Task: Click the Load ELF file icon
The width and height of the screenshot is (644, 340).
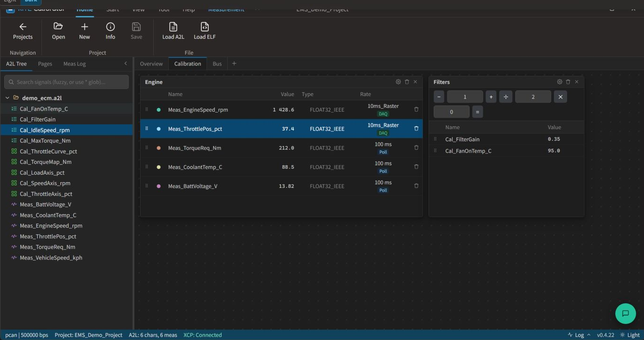Action: pos(205,27)
